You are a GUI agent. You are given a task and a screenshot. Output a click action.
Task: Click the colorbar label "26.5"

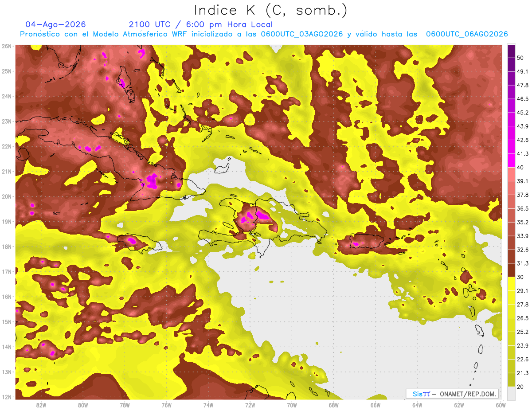pos(523,318)
